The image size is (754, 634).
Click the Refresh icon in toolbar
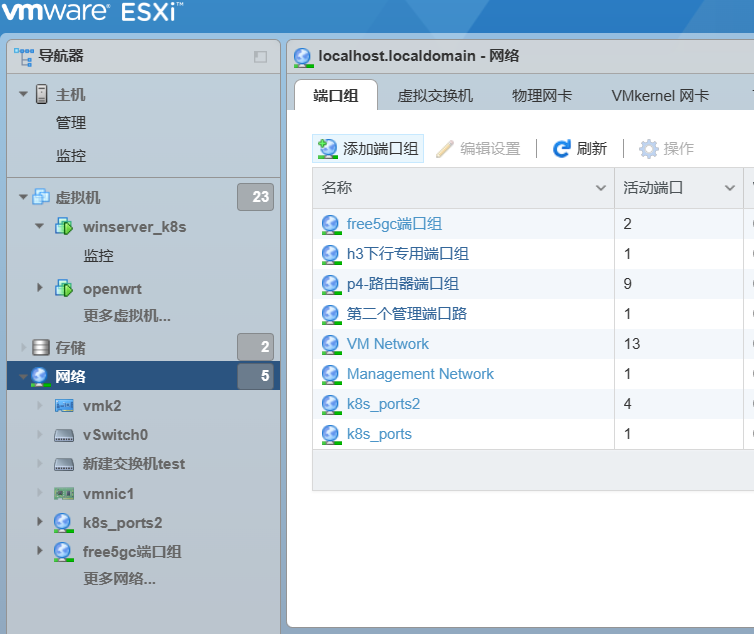[x=561, y=149]
